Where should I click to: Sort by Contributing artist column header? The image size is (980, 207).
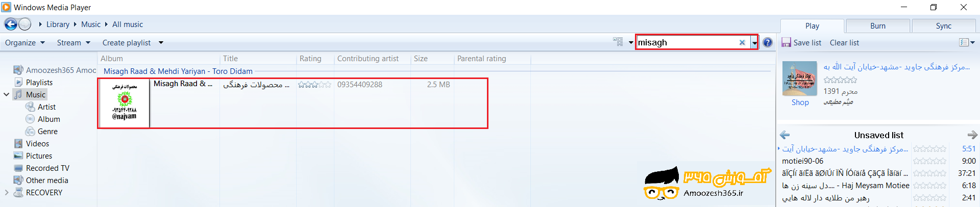372,59
